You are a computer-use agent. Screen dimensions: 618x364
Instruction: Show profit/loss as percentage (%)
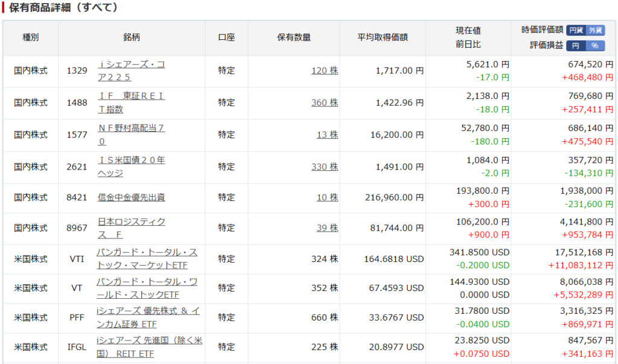[x=594, y=45]
